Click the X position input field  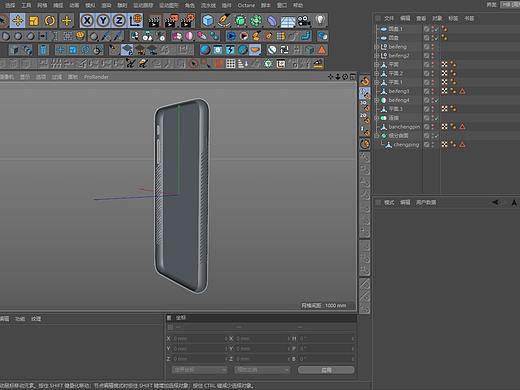[199, 339]
